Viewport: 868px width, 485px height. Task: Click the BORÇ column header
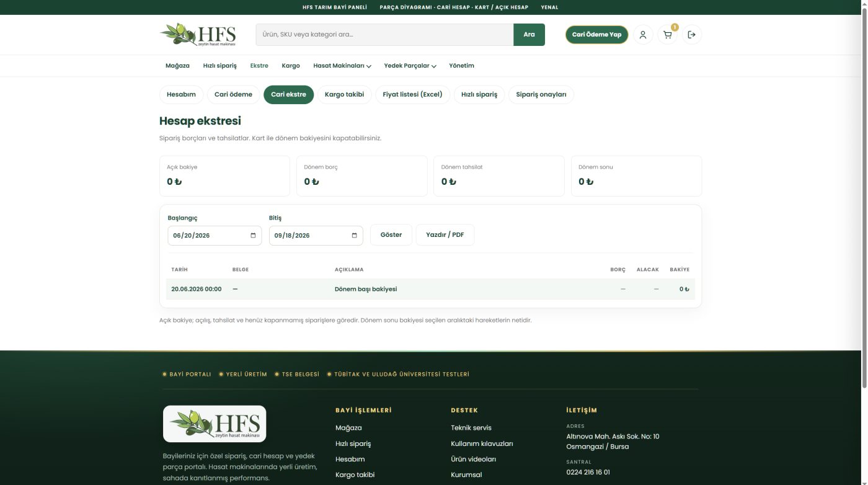[x=618, y=270]
